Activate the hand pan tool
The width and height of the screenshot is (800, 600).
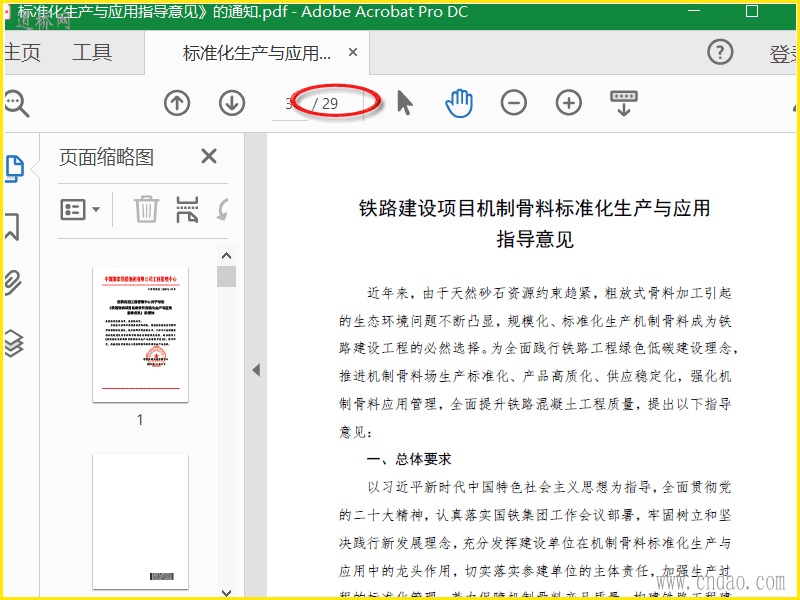(459, 103)
